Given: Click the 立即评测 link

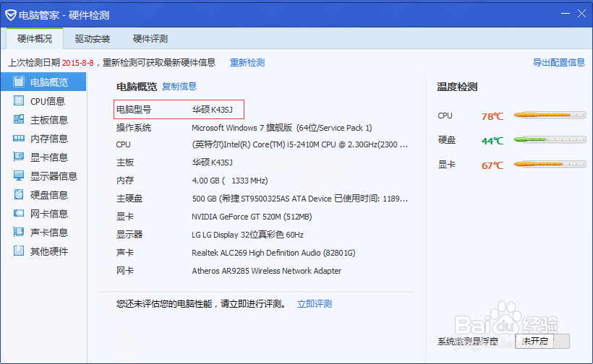Looking at the screenshot, I should pos(315,303).
